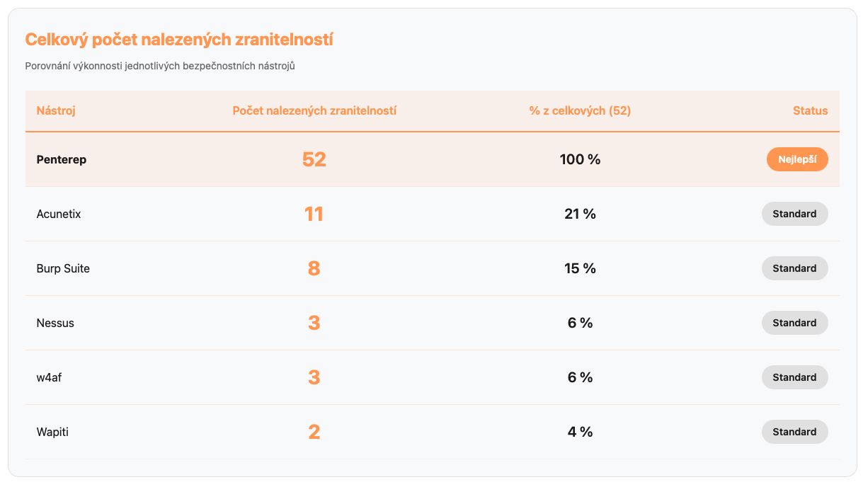Click the Nessus tool name

[55, 323]
